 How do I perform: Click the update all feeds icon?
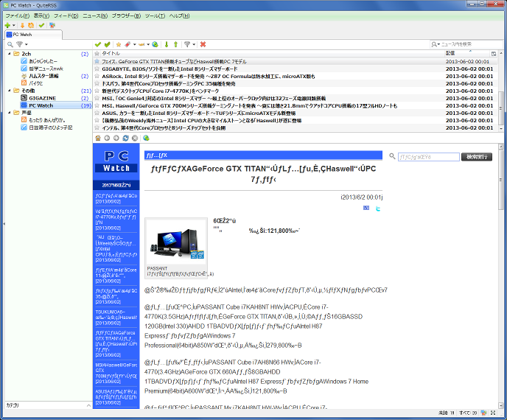click(31, 25)
